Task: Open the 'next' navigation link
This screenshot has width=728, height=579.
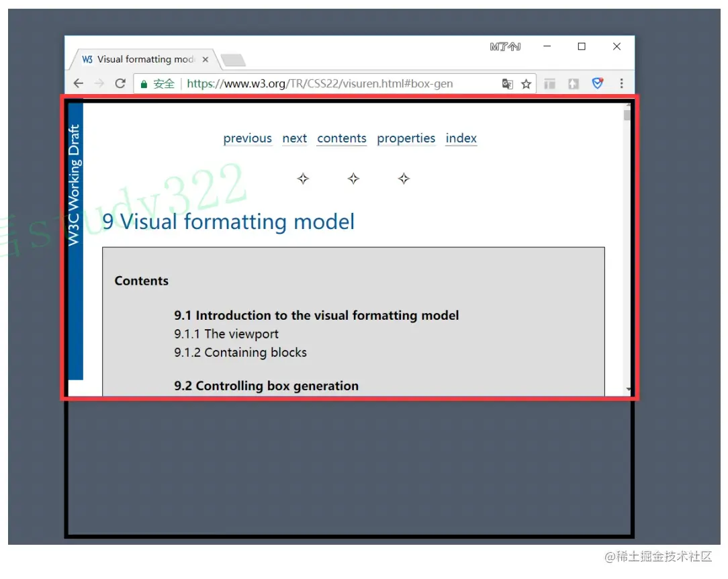Action: pyautogui.click(x=294, y=138)
